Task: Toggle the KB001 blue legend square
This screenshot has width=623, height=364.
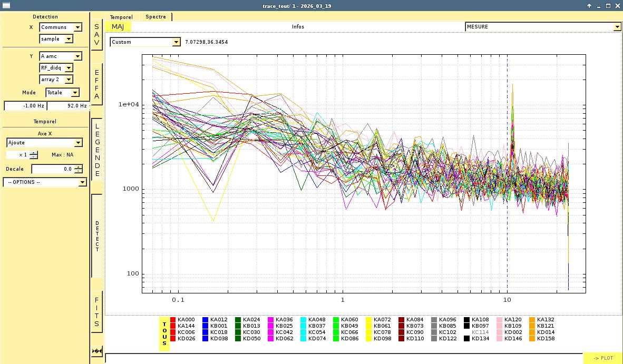Action: (206, 326)
